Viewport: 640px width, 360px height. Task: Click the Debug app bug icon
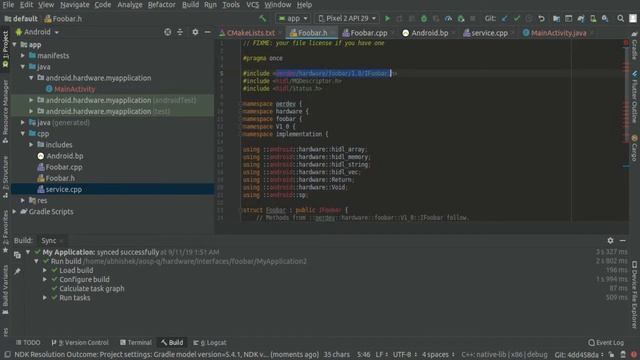[x=424, y=18]
